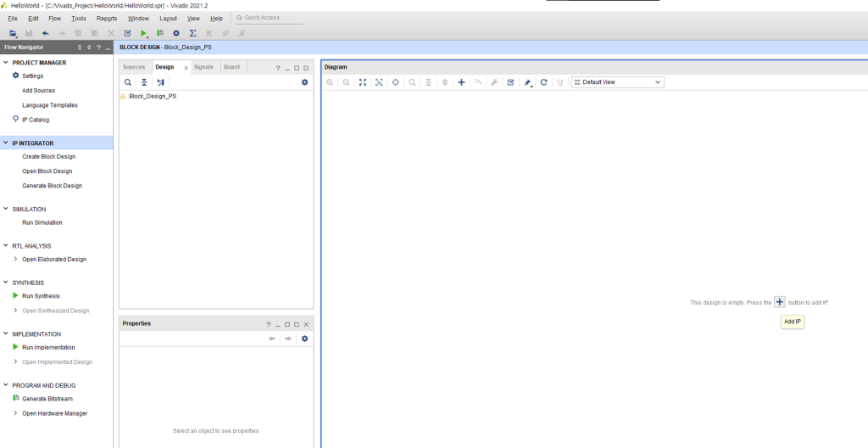Click the Save icon in main toolbar

pyautogui.click(x=29, y=34)
